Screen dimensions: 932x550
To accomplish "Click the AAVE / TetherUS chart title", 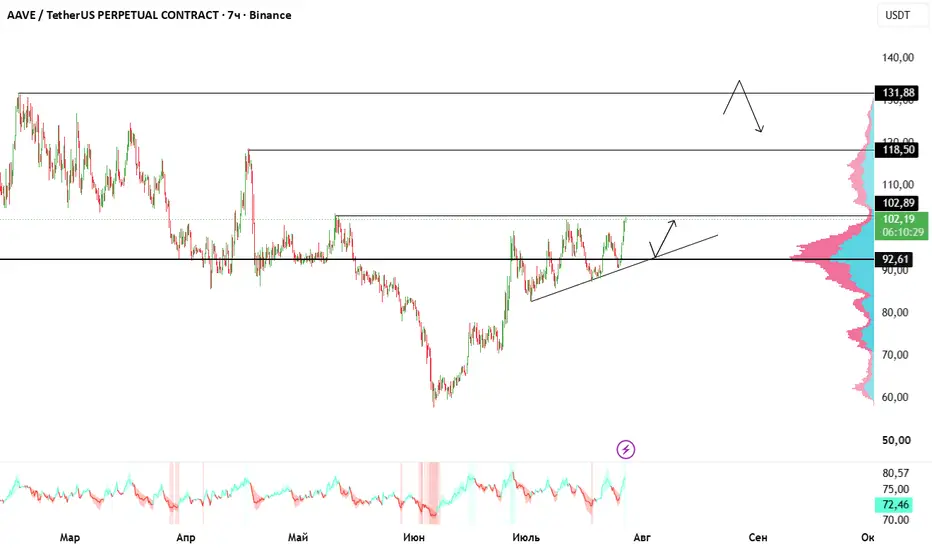I will (149, 15).
